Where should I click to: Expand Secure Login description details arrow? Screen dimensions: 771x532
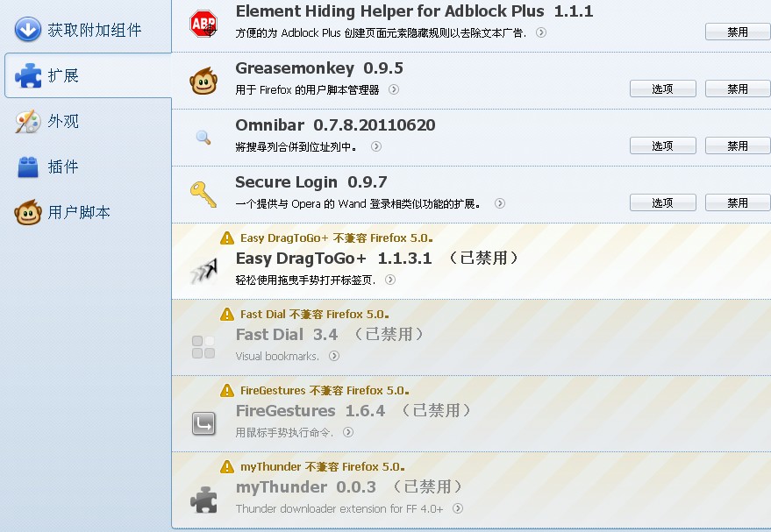tap(500, 203)
